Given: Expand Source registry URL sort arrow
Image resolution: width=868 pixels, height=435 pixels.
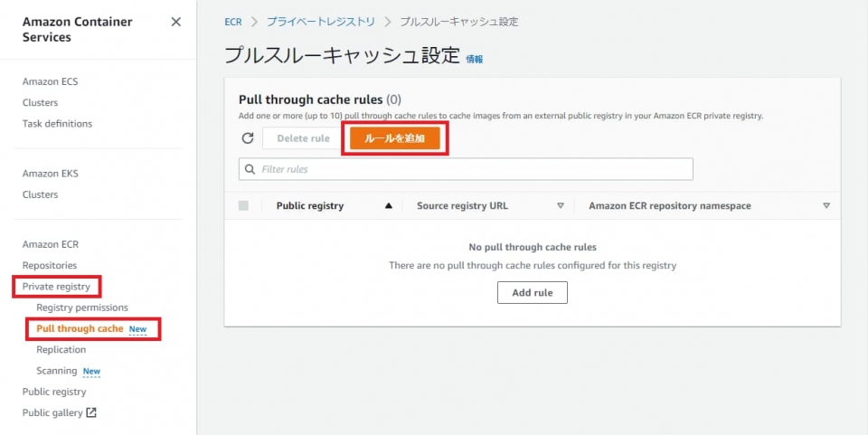Looking at the screenshot, I should coord(561,205).
